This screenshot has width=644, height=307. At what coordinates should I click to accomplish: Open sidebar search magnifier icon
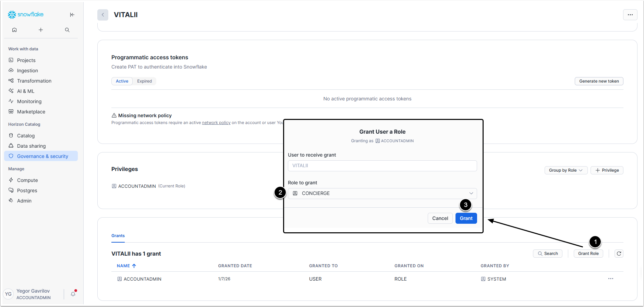(x=67, y=30)
